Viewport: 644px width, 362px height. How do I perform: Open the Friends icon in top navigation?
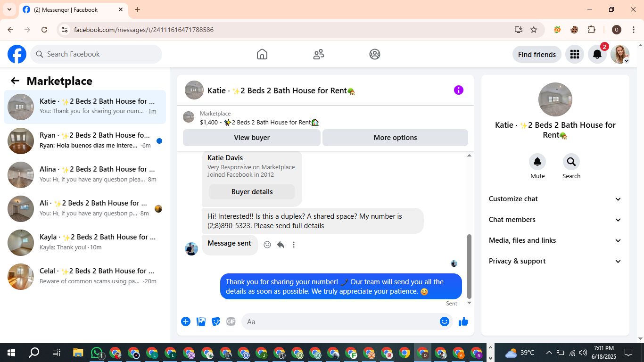(x=319, y=54)
